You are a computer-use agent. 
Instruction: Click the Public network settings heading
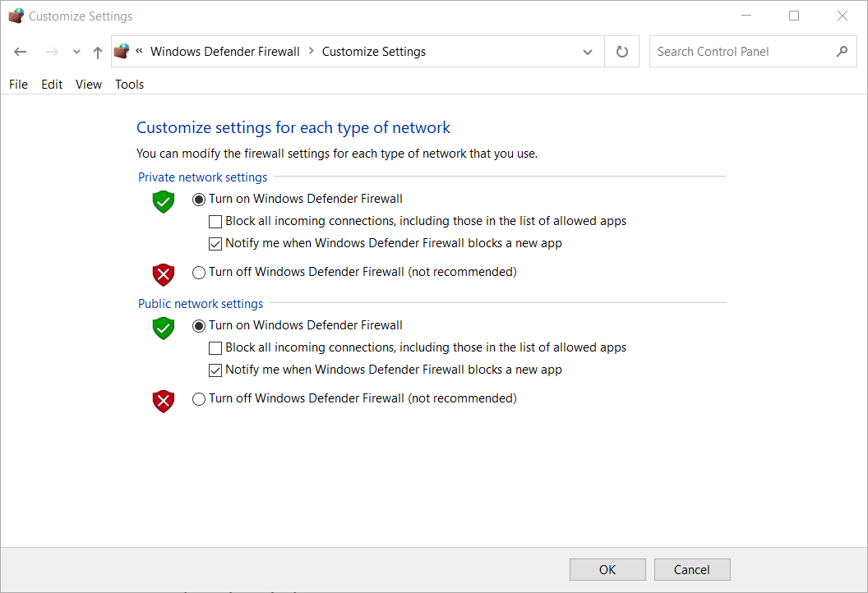[201, 304]
